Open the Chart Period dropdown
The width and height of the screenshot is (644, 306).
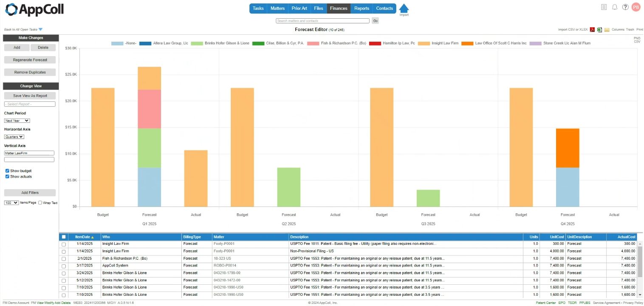[17, 121]
